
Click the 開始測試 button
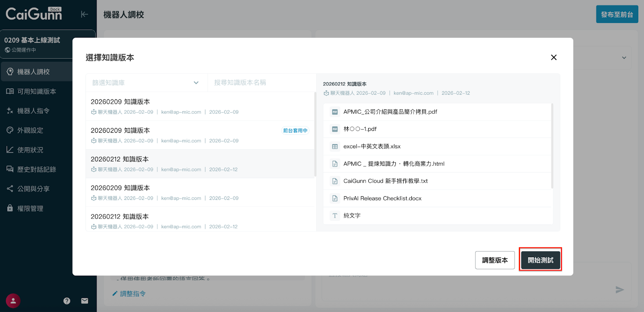click(540, 260)
